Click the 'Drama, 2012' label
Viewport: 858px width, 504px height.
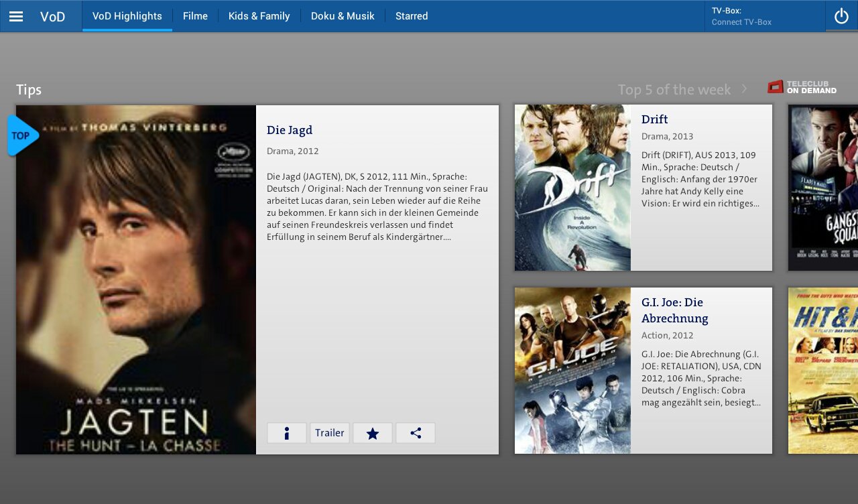293,151
